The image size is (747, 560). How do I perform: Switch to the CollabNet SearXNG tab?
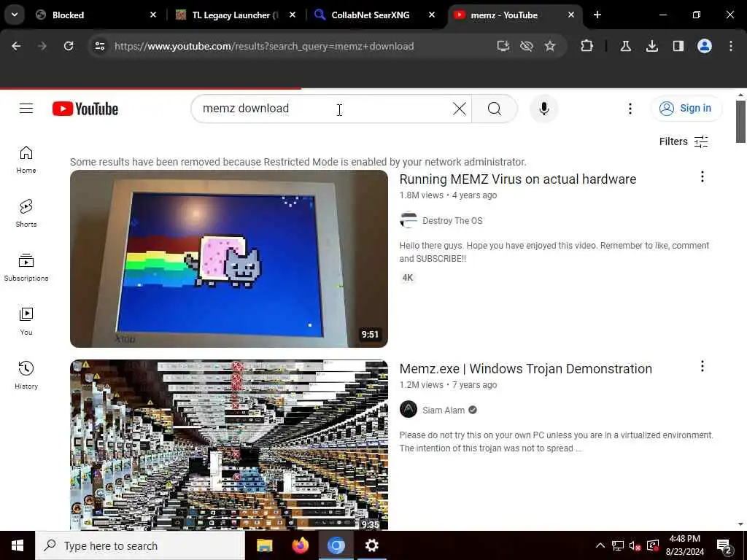375,15
